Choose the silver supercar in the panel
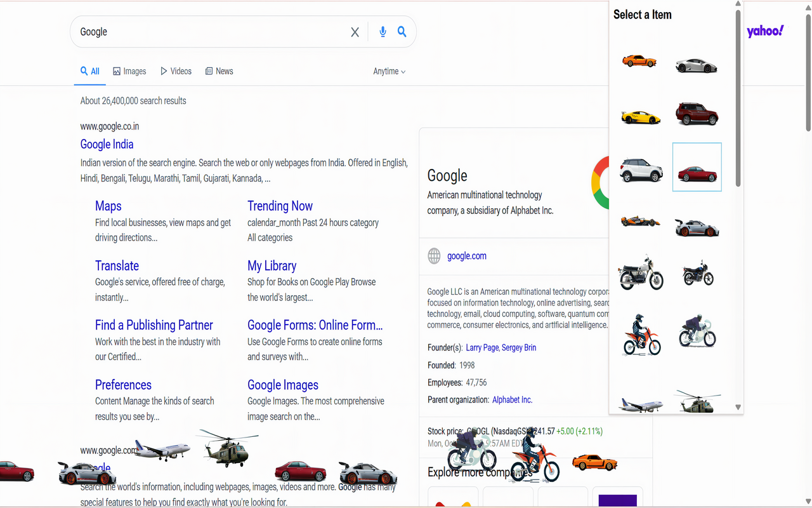 [696, 65]
